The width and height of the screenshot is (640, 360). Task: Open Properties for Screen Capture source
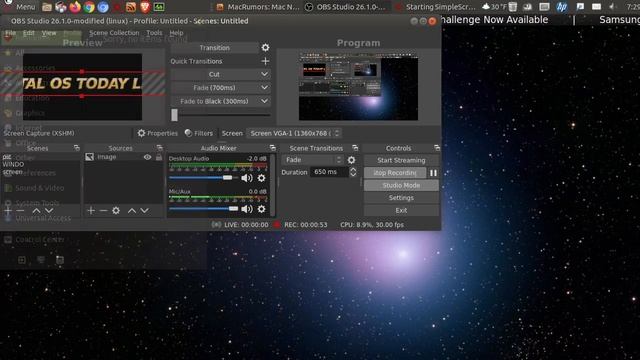[158, 133]
